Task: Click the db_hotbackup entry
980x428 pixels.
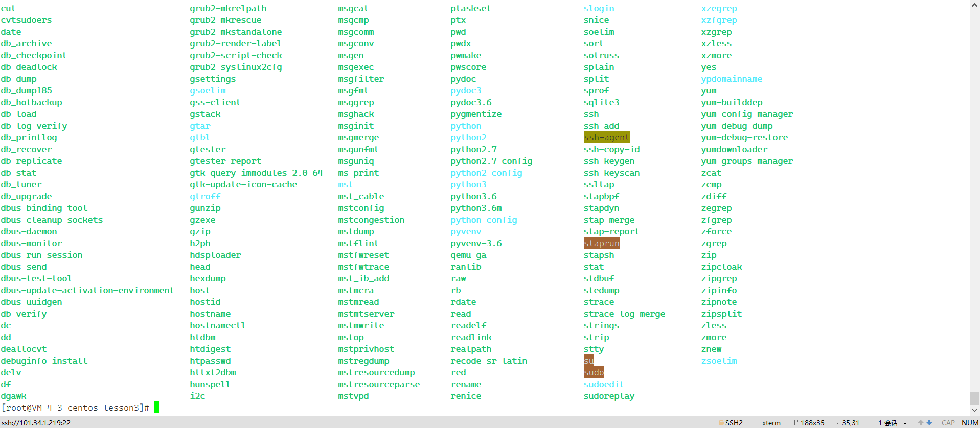Action: point(32,102)
